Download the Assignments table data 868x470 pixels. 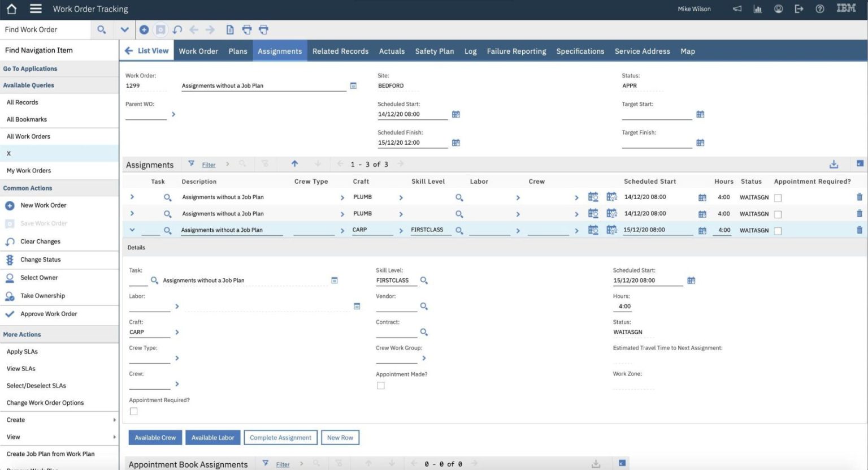[x=834, y=163]
